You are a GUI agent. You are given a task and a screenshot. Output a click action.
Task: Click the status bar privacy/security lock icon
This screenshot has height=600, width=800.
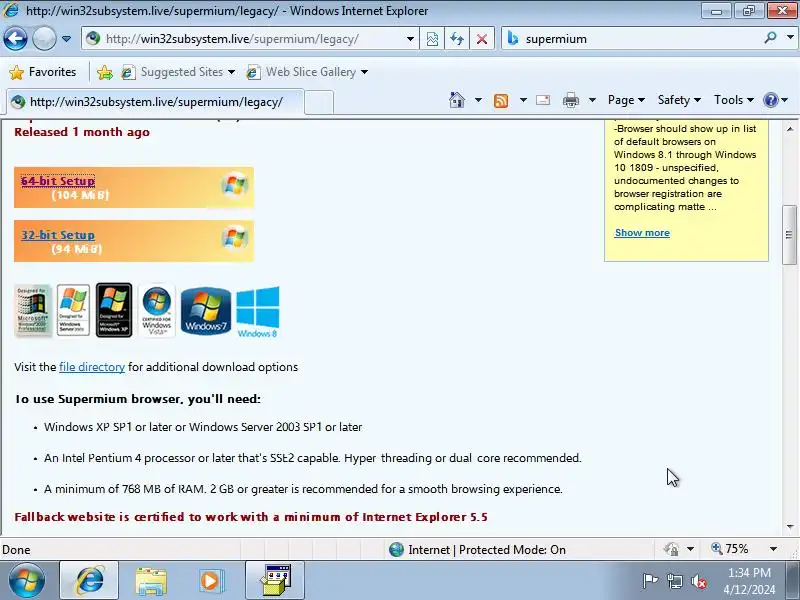(671, 549)
